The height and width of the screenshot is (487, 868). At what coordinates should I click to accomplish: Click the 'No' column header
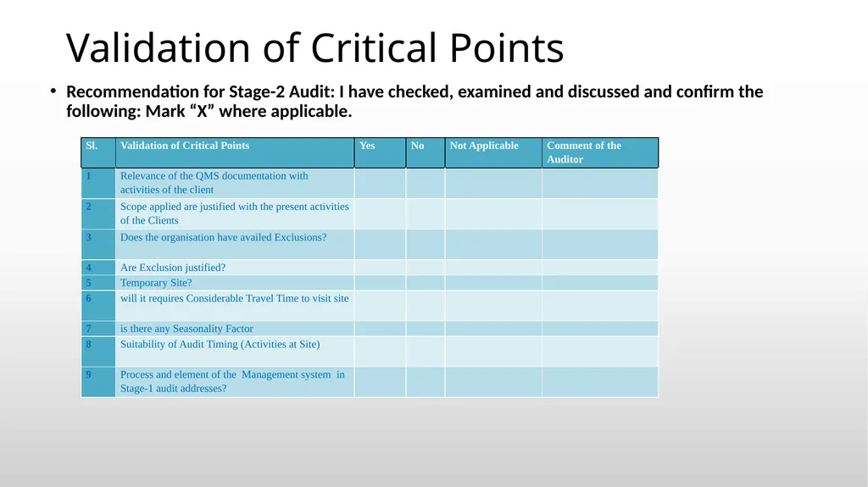[426, 152]
